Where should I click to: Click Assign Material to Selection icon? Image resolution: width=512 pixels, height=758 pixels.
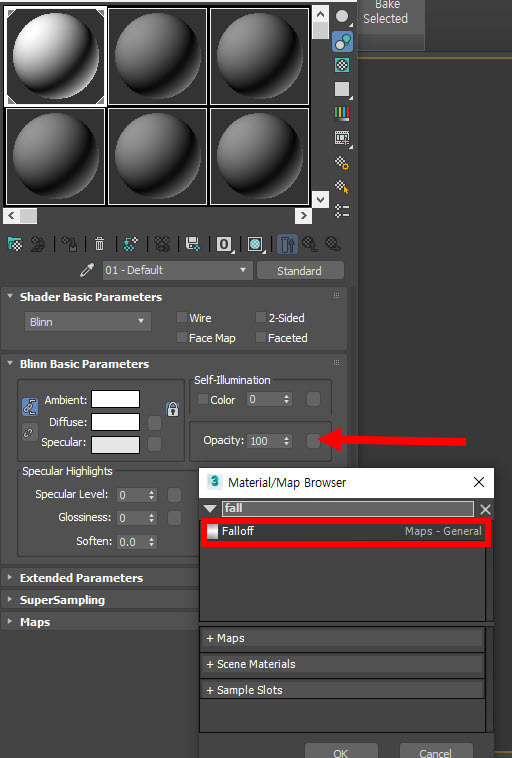[69, 244]
